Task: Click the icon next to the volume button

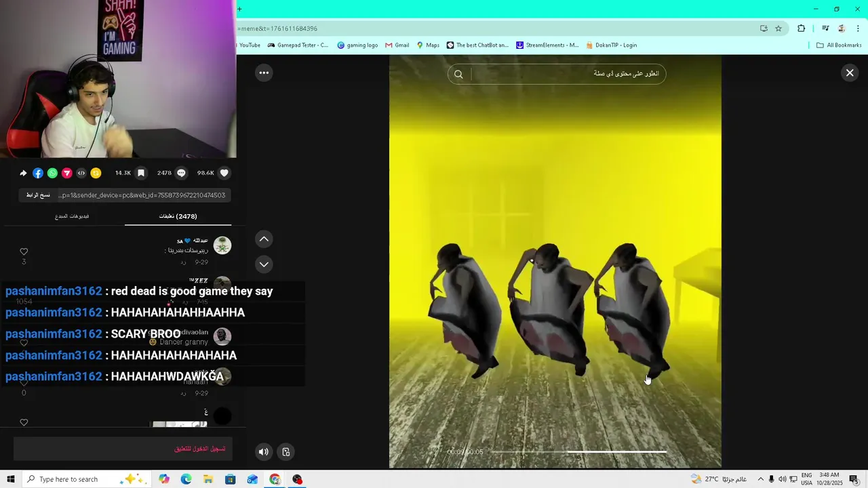Action: (286, 452)
